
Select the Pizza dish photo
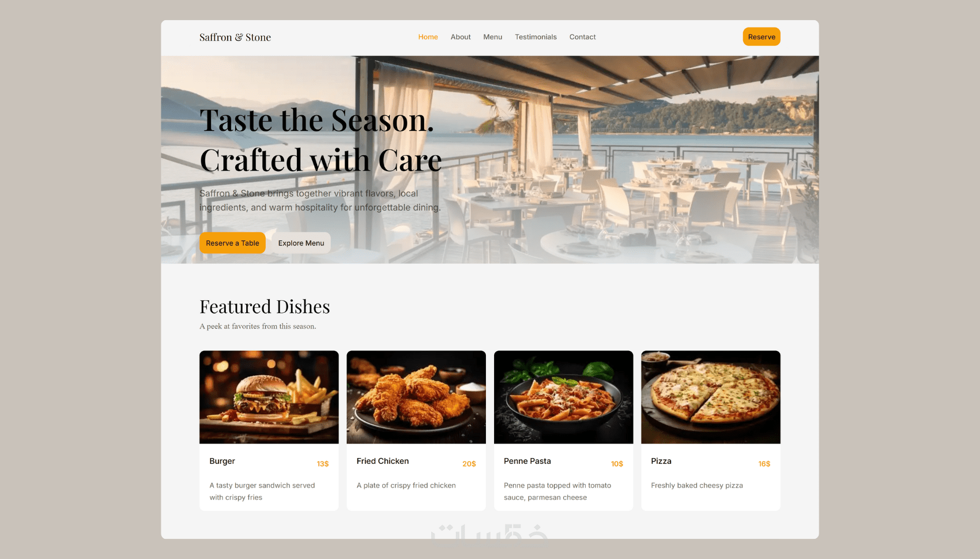coord(710,397)
